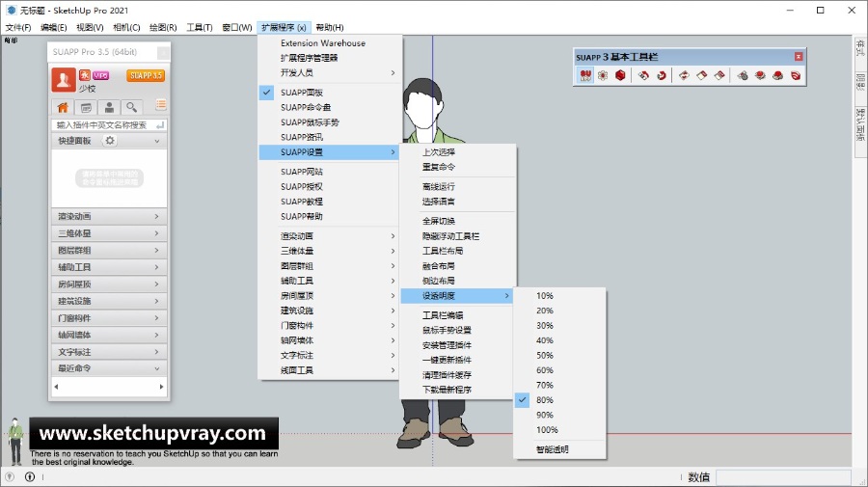Toggle 全屏切换 in SUAPP settings submenu
The width and height of the screenshot is (868, 487).
pos(458,221)
